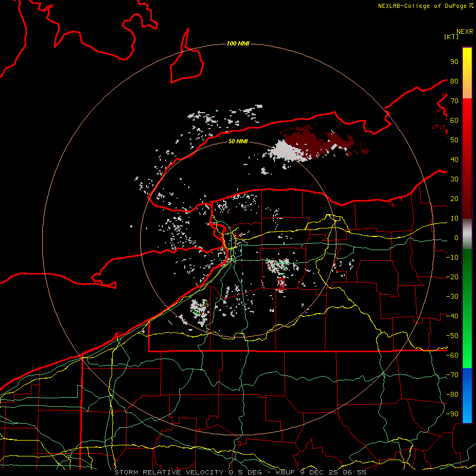Click the 90 value on velocity scale
The width and height of the screenshot is (476, 476).
click(x=454, y=62)
